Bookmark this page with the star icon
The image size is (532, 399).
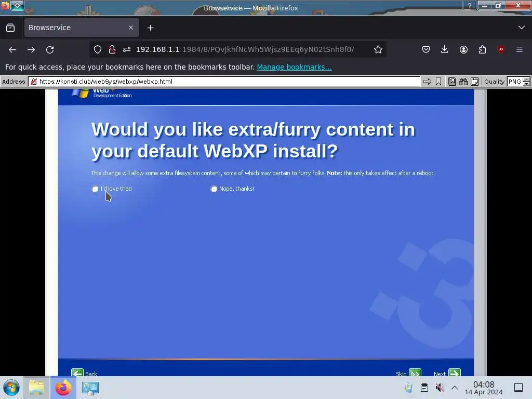(378, 49)
